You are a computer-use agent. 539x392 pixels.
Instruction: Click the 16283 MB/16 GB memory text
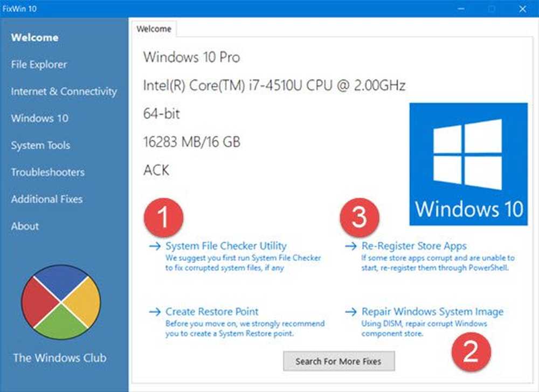tap(192, 142)
